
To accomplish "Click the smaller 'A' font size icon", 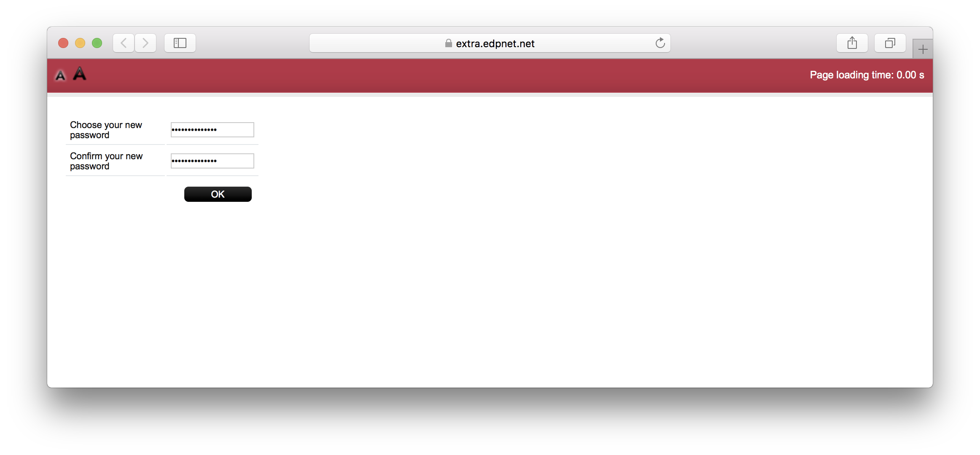I will click(x=61, y=75).
